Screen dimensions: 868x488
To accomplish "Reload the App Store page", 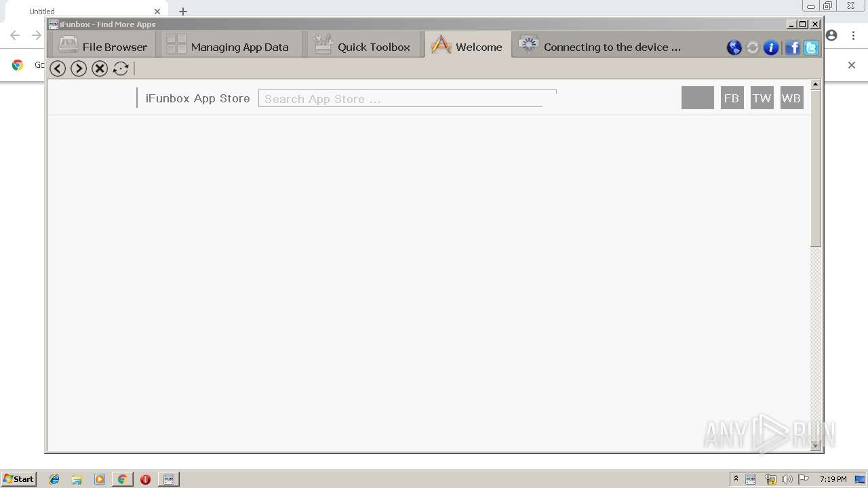I will click(x=121, y=68).
